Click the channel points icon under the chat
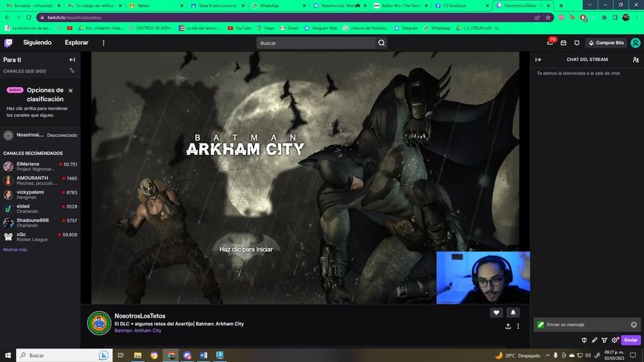The height and width of the screenshot is (362, 644). (x=604, y=341)
